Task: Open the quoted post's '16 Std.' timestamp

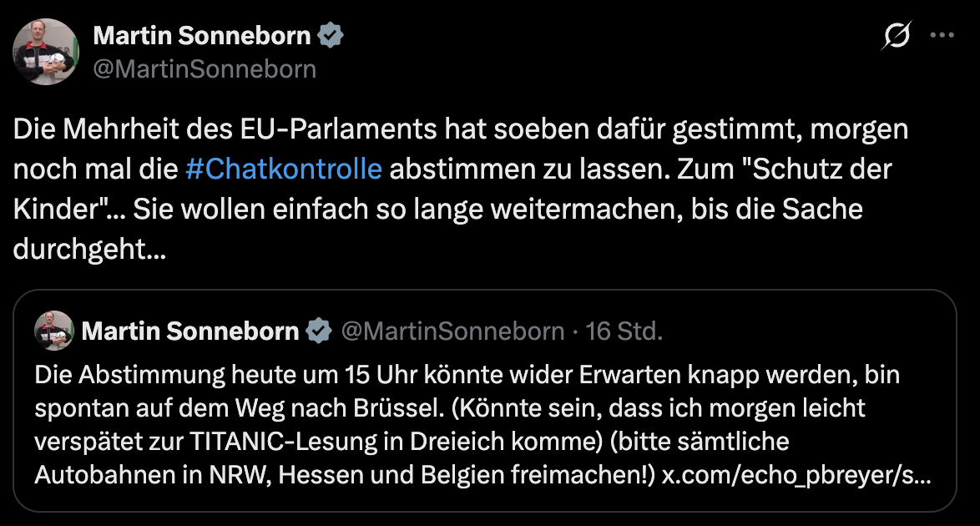Action: pos(624,331)
